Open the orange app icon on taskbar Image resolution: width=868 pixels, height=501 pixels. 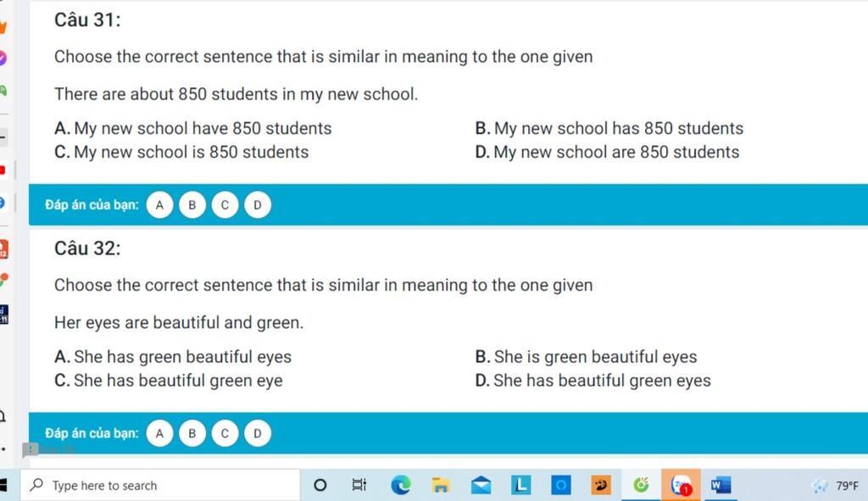pos(601,485)
